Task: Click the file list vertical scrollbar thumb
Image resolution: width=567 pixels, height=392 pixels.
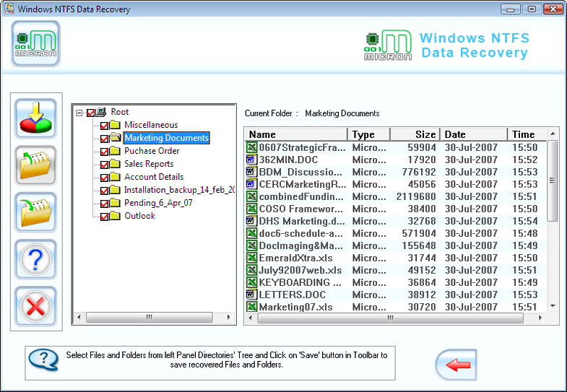Action: pos(552,180)
